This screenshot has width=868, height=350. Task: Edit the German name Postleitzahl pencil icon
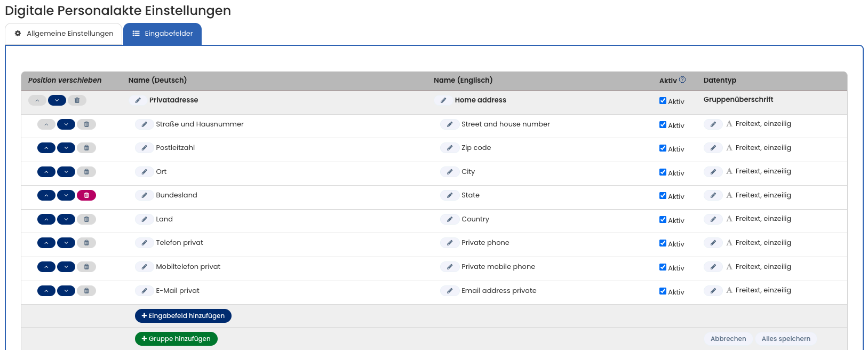coord(144,148)
